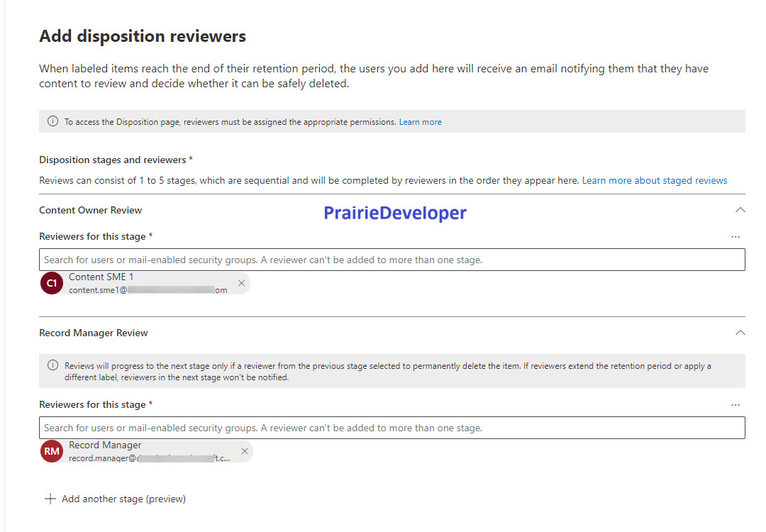Click the info icon in permissions banner
This screenshot has width=766, height=532.
(x=52, y=121)
